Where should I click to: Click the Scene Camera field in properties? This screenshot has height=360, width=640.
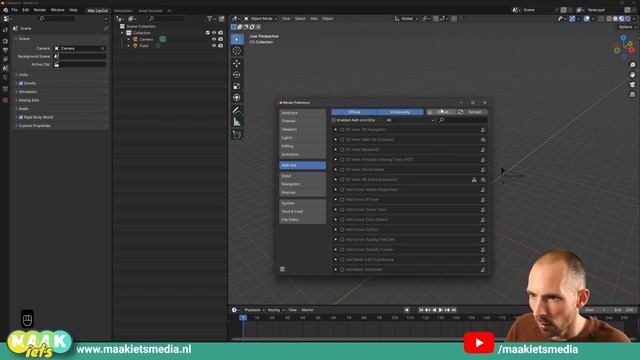coord(80,49)
